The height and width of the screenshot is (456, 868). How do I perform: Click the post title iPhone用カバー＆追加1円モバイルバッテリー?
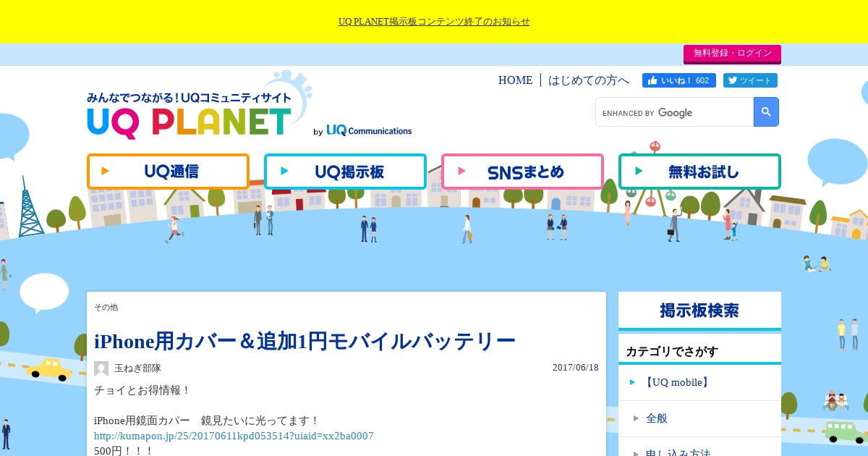(305, 341)
